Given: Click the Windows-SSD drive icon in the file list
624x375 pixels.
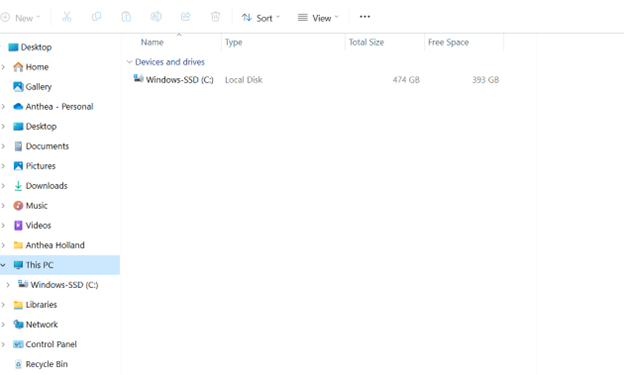Looking at the screenshot, I should (138, 78).
